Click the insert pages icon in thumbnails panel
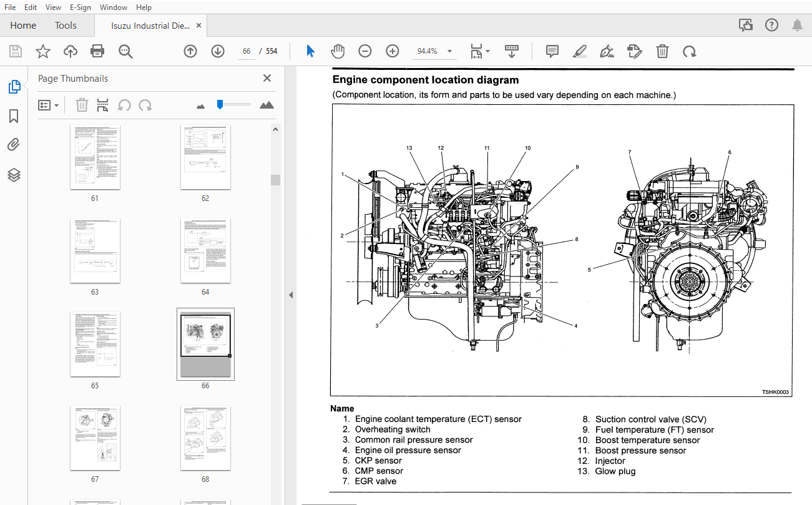 point(103,105)
